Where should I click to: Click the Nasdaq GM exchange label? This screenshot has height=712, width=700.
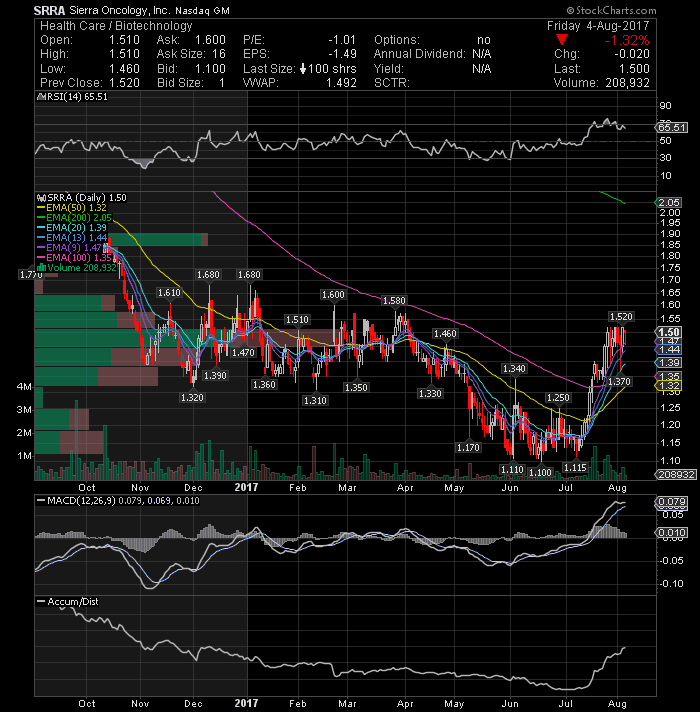[202, 10]
